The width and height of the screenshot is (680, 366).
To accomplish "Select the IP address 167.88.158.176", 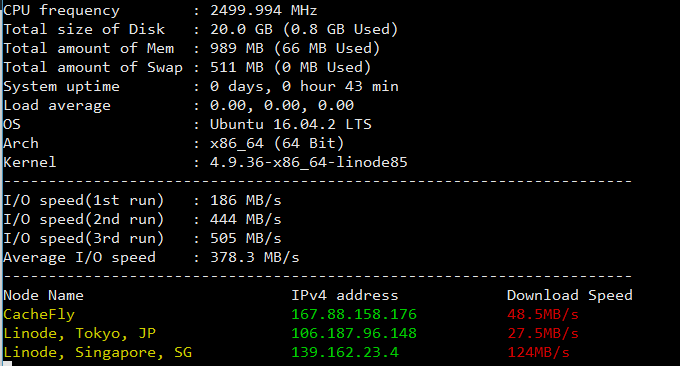I will coord(354,314).
